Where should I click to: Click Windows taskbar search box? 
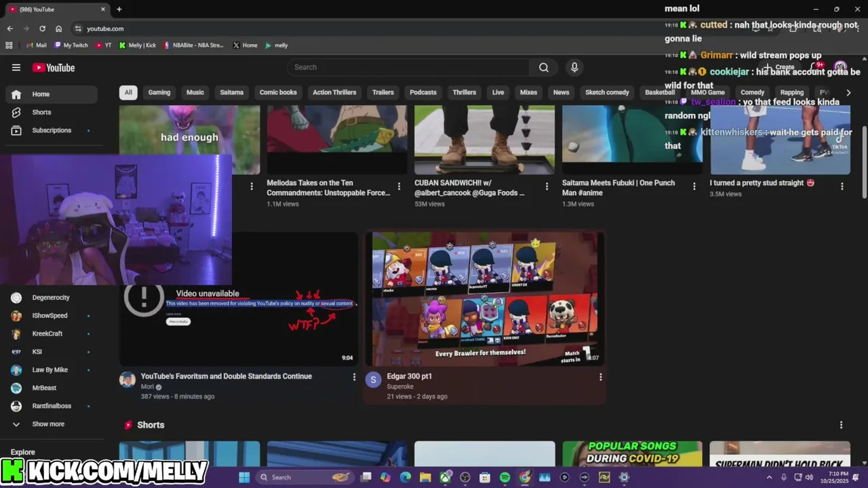click(x=305, y=477)
